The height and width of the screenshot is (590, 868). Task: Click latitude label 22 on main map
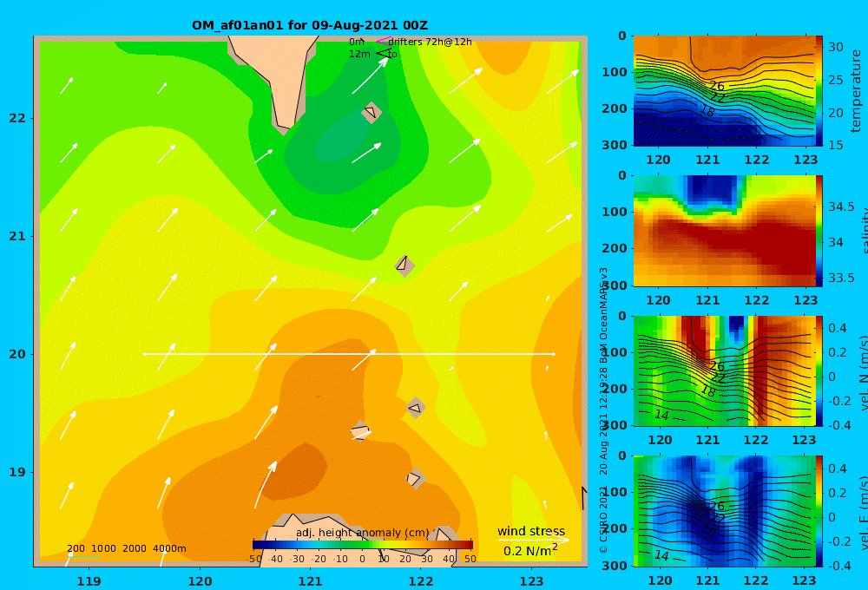point(17,118)
